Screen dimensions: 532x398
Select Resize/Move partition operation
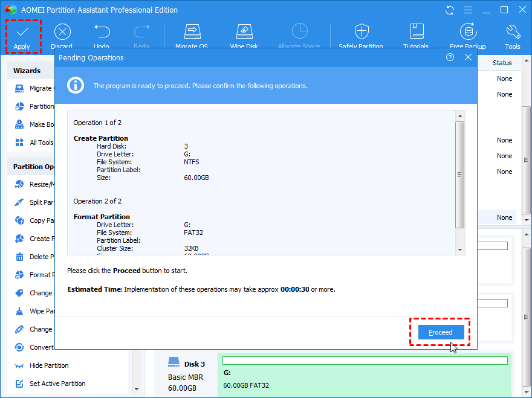point(34,184)
